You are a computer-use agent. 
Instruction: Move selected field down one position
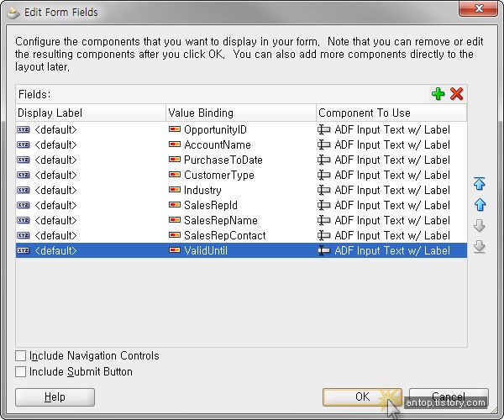tap(480, 226)
